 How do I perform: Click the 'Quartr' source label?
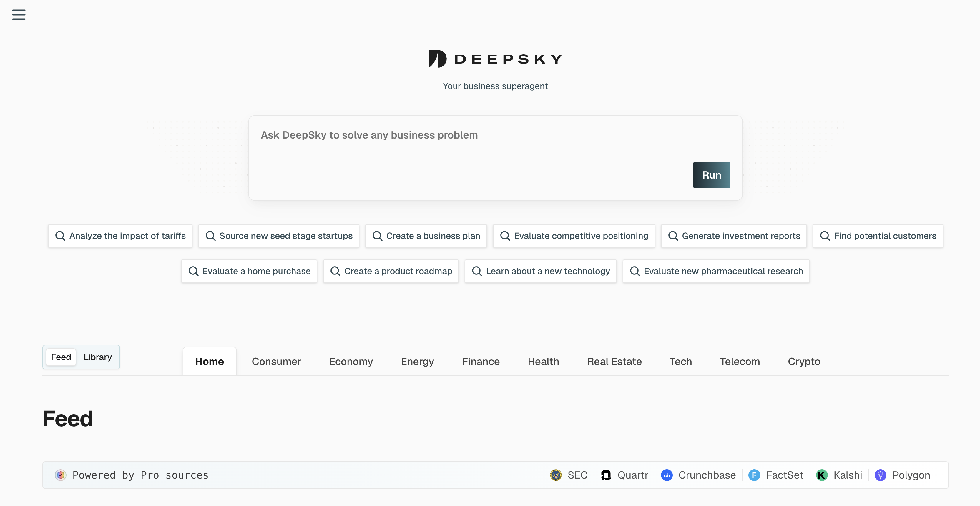tap(633, 475)
